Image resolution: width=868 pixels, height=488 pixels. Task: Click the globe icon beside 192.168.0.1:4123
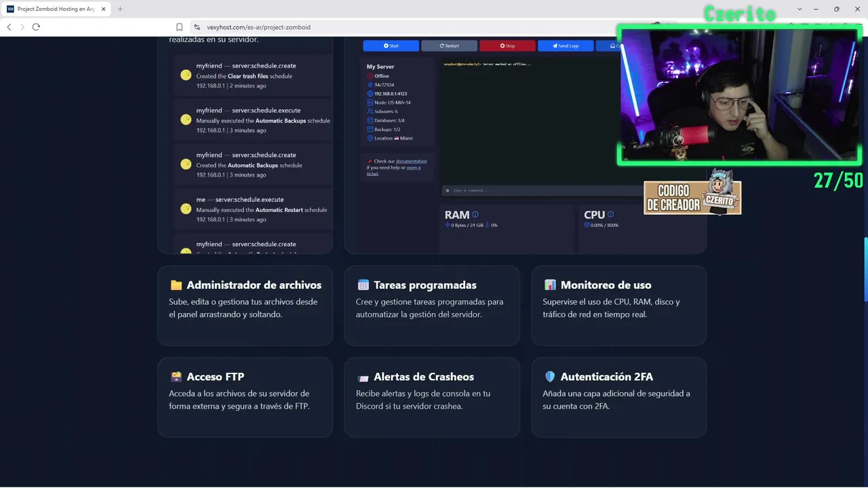370,94
